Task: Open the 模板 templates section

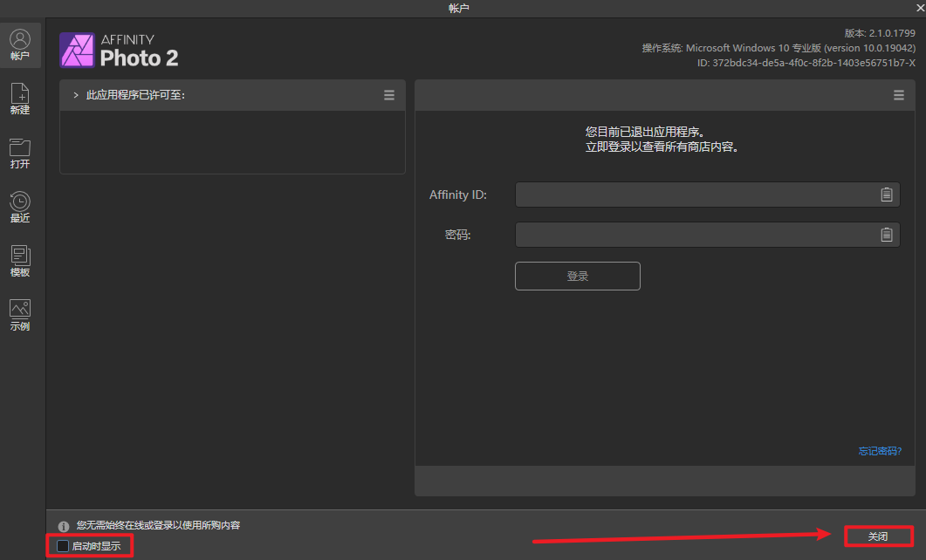Action: coord(19,262)
